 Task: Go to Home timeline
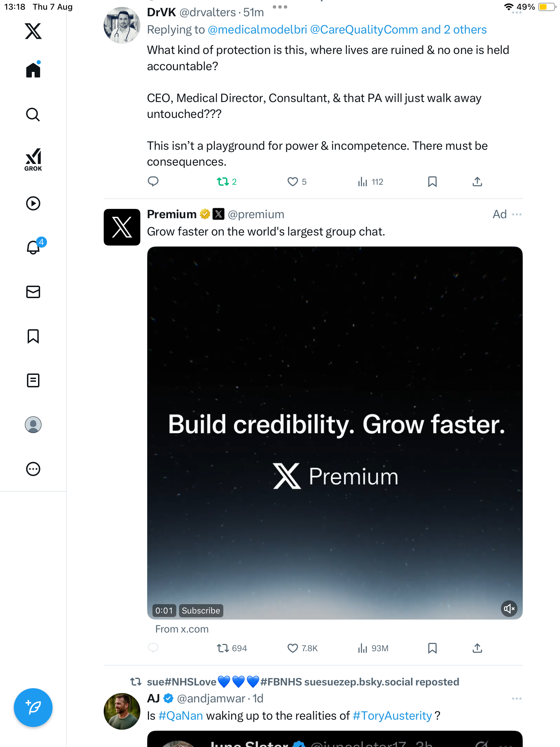pyautogui.click(x=33, y=70)
